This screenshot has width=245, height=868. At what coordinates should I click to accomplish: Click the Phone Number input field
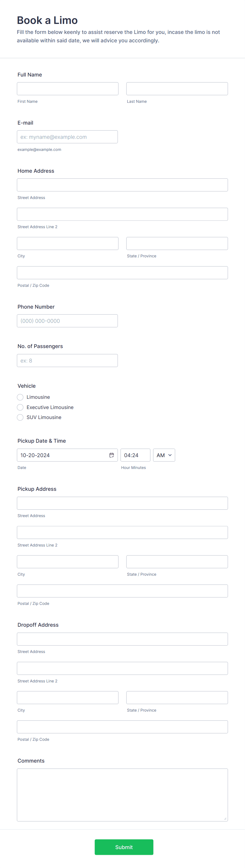[67, 320]
